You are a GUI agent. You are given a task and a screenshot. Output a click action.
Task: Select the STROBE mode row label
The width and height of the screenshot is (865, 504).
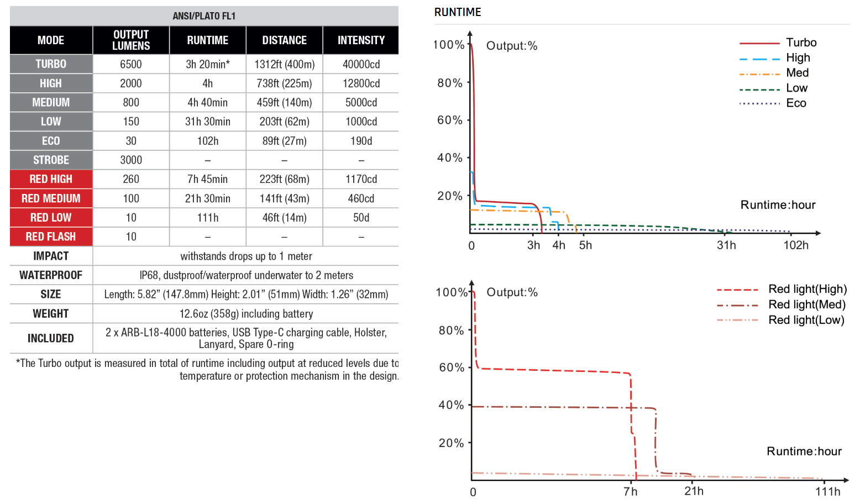(51, 160)
